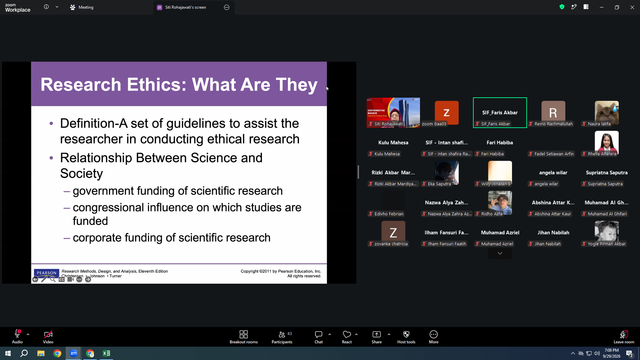Expand share options arrow beside Share

[389, 334]
